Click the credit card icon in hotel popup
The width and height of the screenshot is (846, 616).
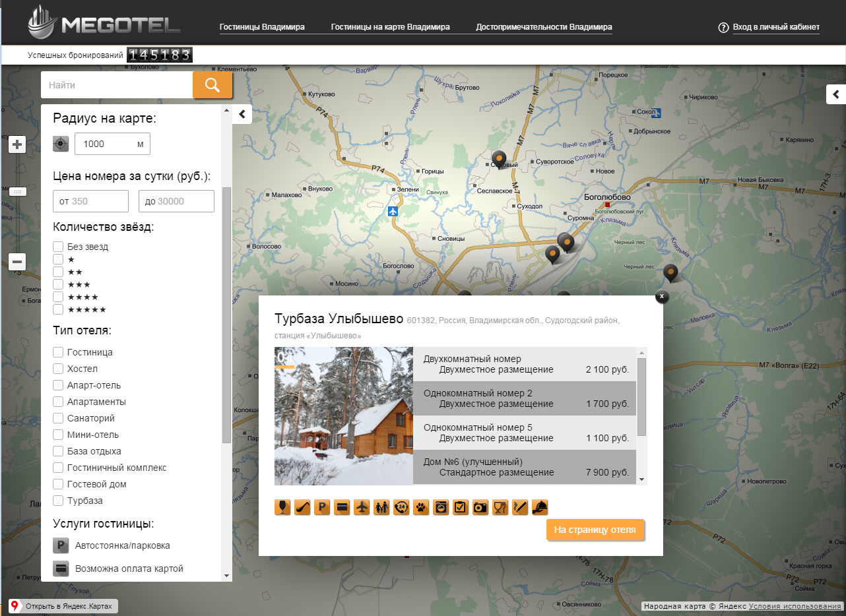pyautogui.click(x=342, y=507)
